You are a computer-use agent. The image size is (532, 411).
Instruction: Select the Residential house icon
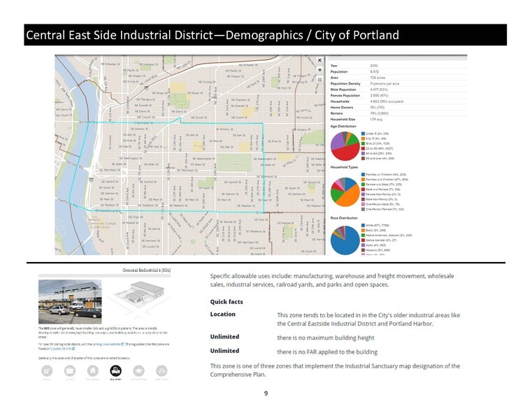(x=92, y=371)
